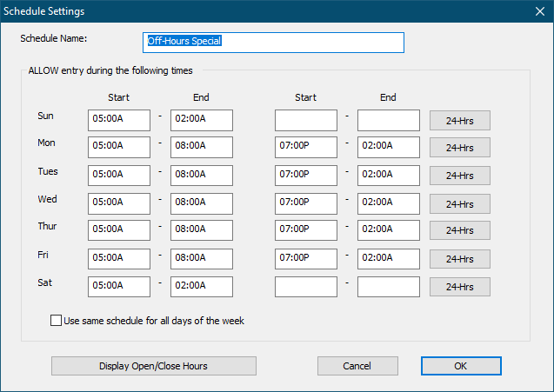
Task: Edit Friday's second End time field
Action: (x=389, y=259)
